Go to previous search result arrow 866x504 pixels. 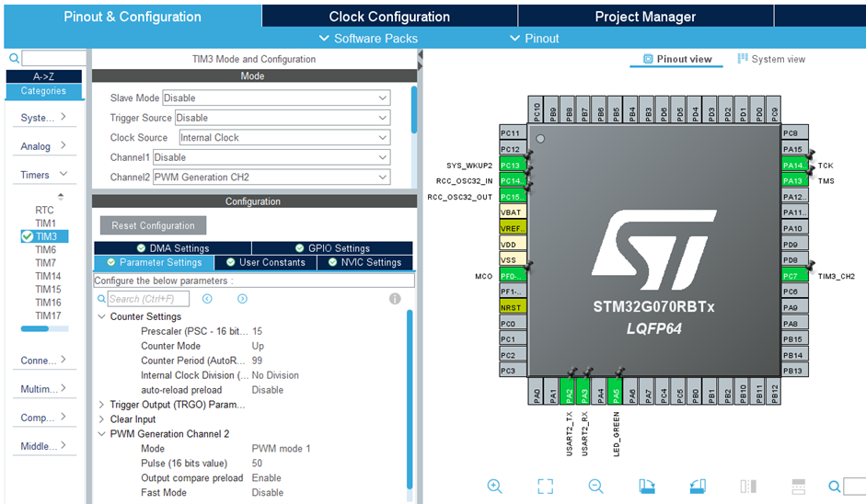pyautogui.click(x=207, y=299)
